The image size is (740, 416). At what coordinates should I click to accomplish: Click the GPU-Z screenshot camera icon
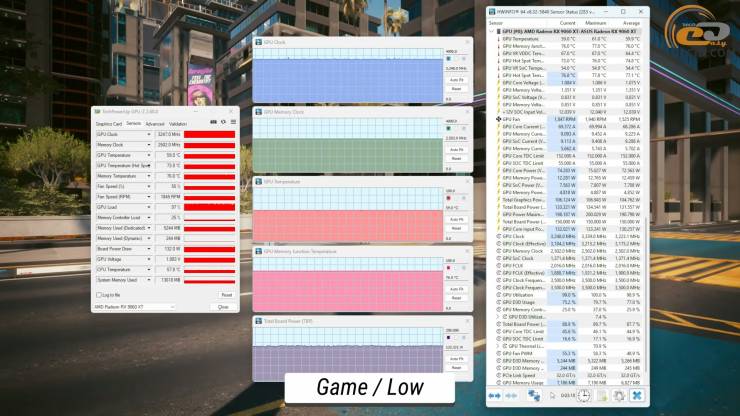214,124
